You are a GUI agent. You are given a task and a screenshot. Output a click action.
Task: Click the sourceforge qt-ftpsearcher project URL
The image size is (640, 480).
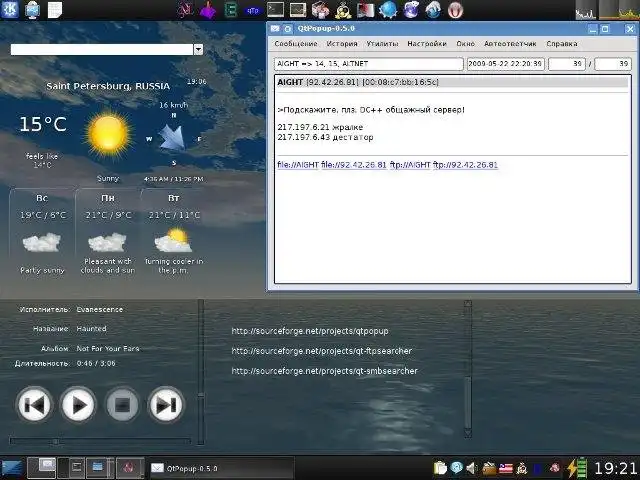click(321, 351)
